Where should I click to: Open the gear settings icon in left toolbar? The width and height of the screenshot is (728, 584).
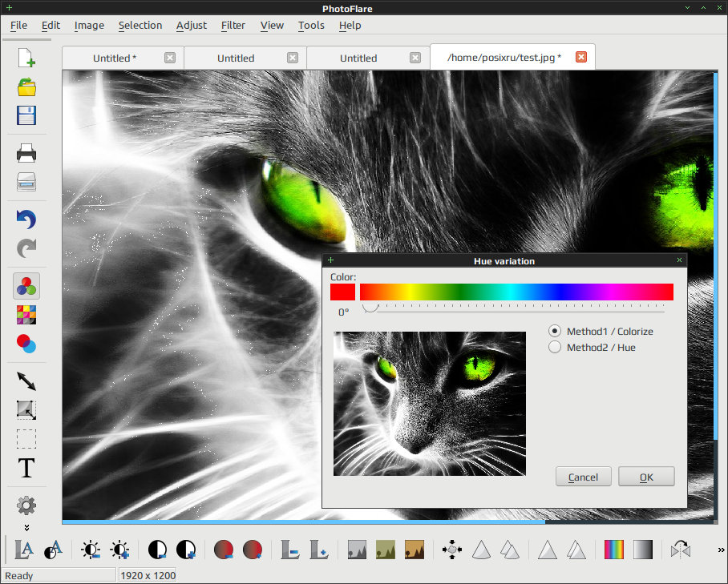tap(26, 505)
